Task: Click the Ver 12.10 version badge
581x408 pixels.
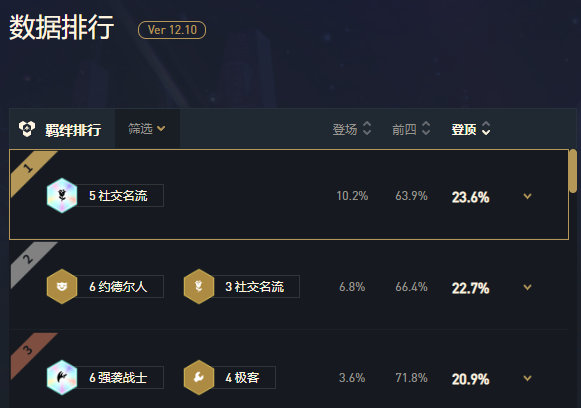Action: [x=172, y=30]
